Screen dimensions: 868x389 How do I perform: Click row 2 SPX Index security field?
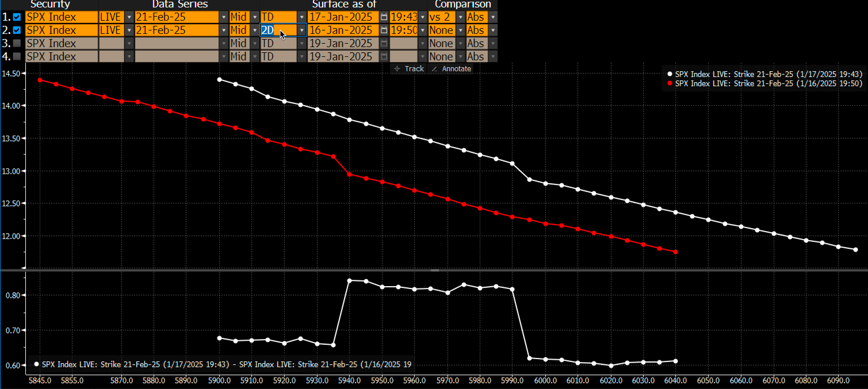pos(61,30)
